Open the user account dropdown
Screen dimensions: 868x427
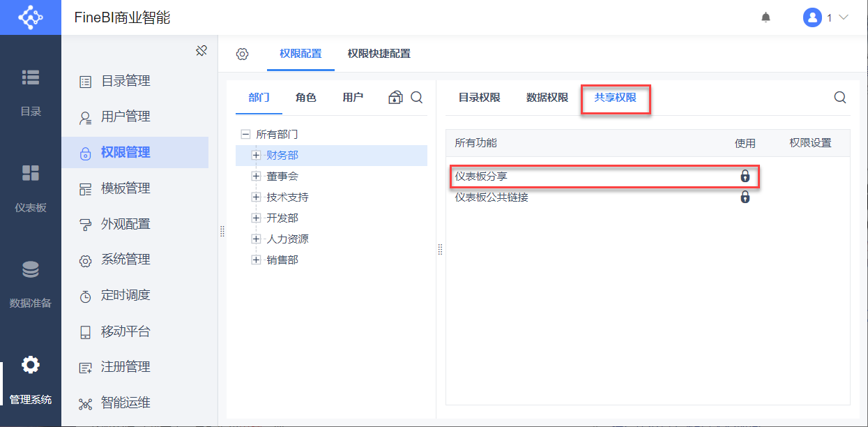[x=826, y=17]
